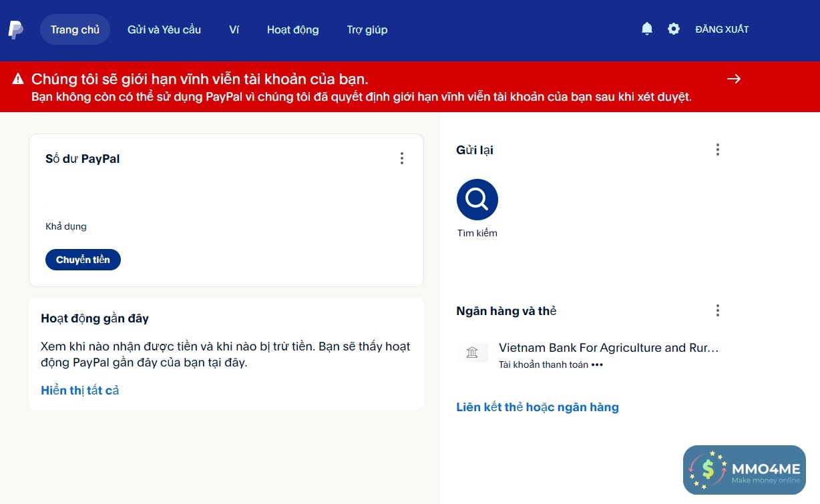Open the Ví tab

point(234,29)
